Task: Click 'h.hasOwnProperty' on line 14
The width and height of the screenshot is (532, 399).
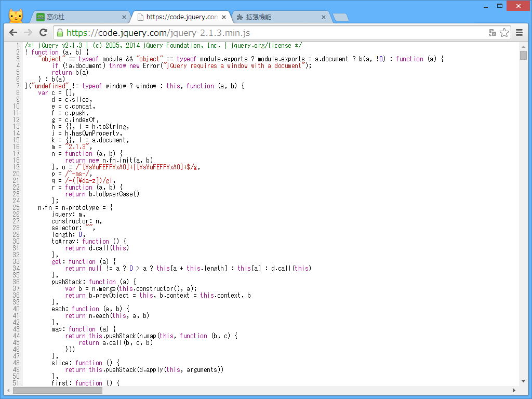Action: click(x=92, y=134)
